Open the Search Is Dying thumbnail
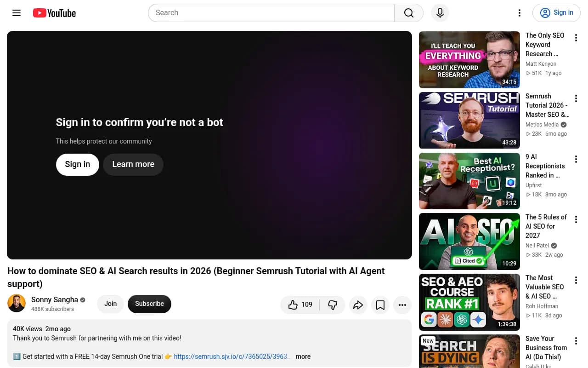The width and height of the screenshot is (588, 368). [x=469, y=351]
